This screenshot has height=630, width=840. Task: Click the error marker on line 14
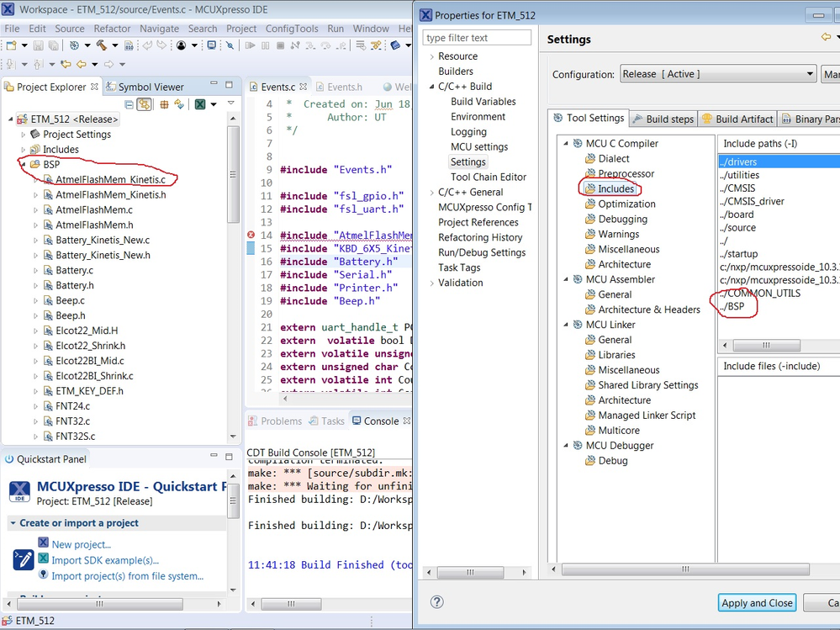coord(251,236)
